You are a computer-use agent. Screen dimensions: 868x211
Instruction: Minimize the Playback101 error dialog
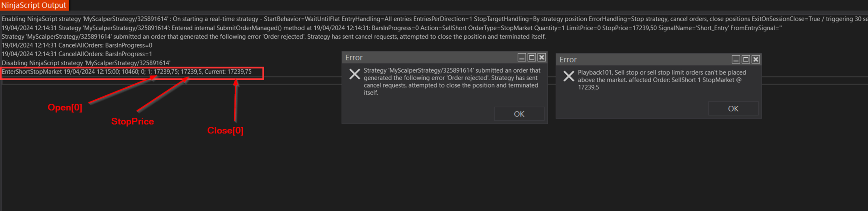pyautogui.click(x=736, y=59)
